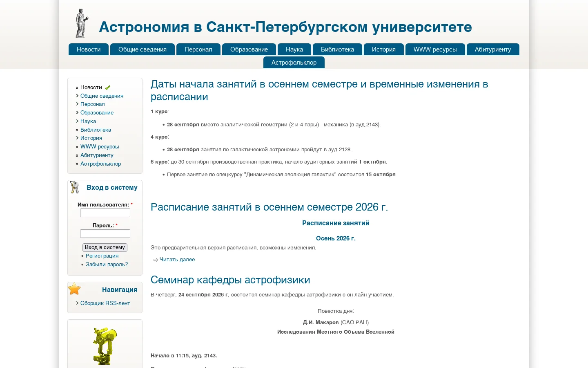This screenshot has width=588, height=368.
Task: Click the site title Астрономия в Санкт-Петербургском университете
Action: coord(285,27)
